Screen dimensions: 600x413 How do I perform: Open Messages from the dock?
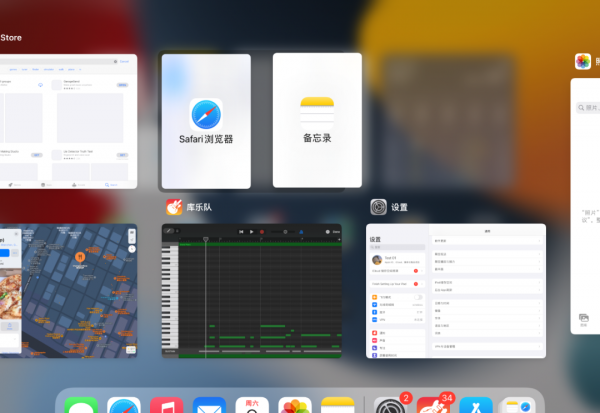(81, 405)
